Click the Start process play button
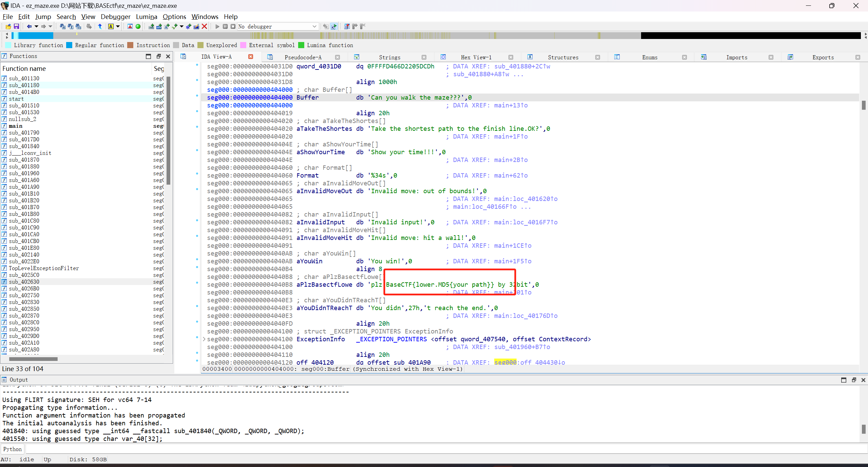This screenshot has height=467, width=868. click(217, 26)
